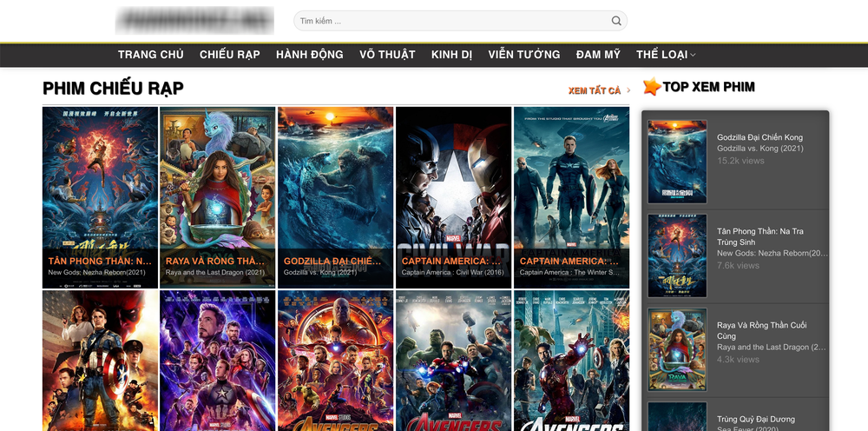Click the TÂN PHONG THẦN orange title

coord(100,261)
